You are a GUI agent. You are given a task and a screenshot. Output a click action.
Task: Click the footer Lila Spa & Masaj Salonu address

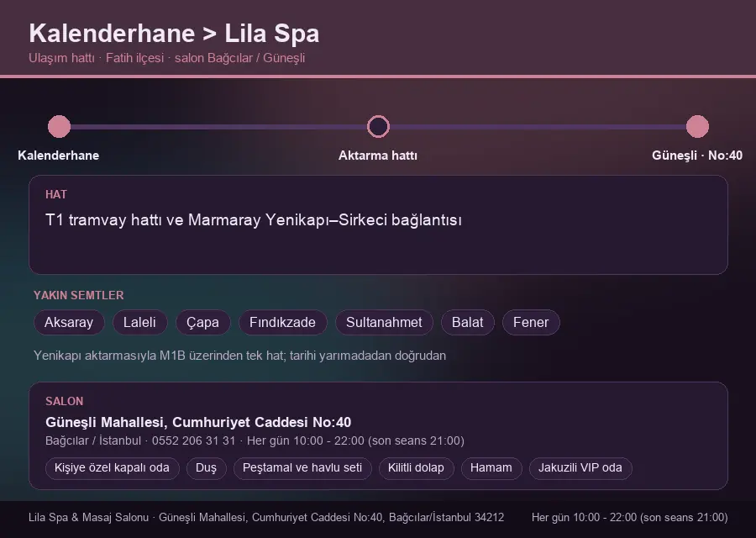click(x=266, y=517)
